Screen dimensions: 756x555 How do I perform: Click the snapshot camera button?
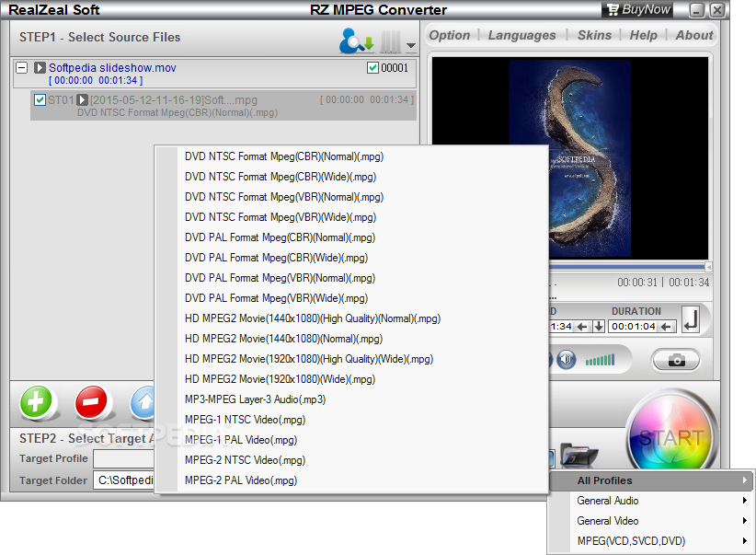(x=676, y=360)
